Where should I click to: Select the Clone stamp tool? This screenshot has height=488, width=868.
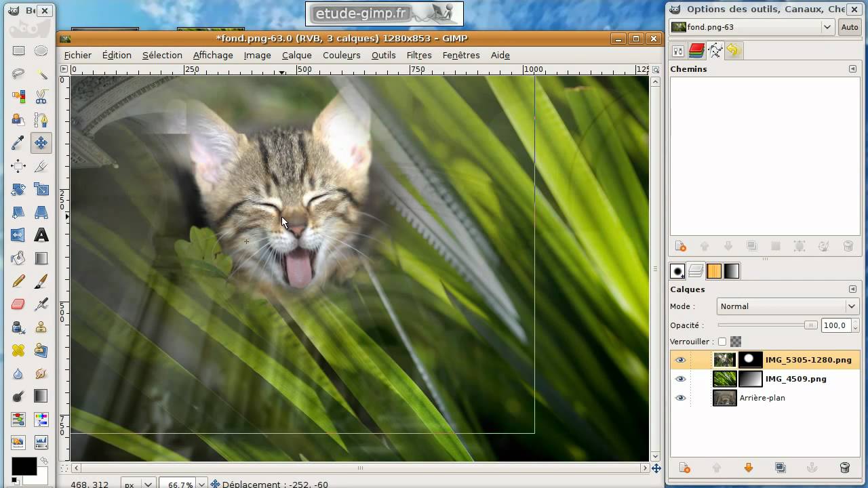[x=41, y=327]
